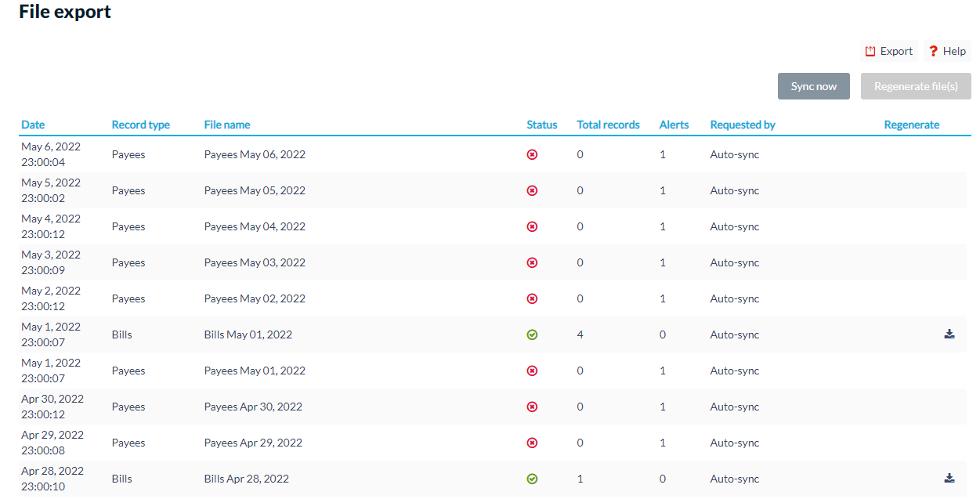Viewport: 980px width, 499px height.
Task: Download the Bills Apr 28, 2022 file
Action: tap(949, 478)
